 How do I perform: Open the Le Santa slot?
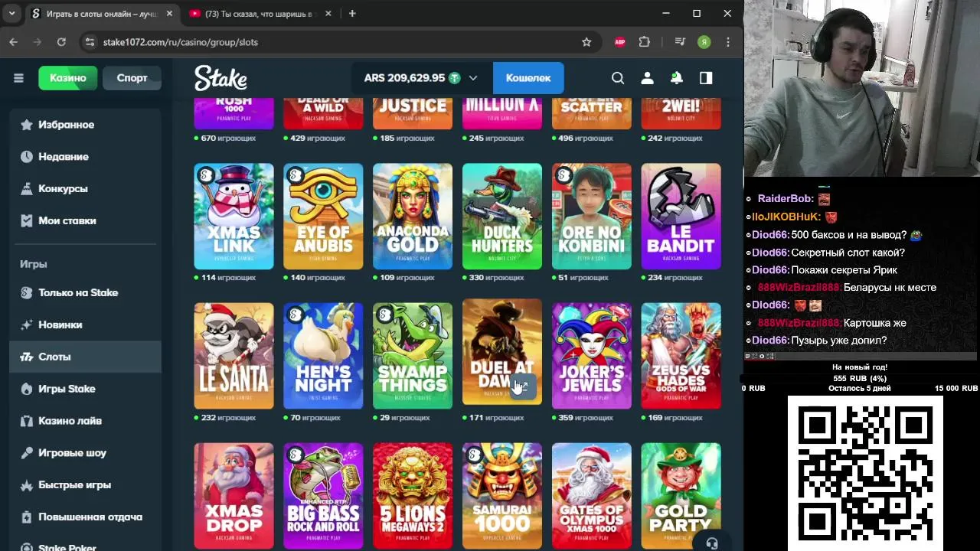(234, 356)
